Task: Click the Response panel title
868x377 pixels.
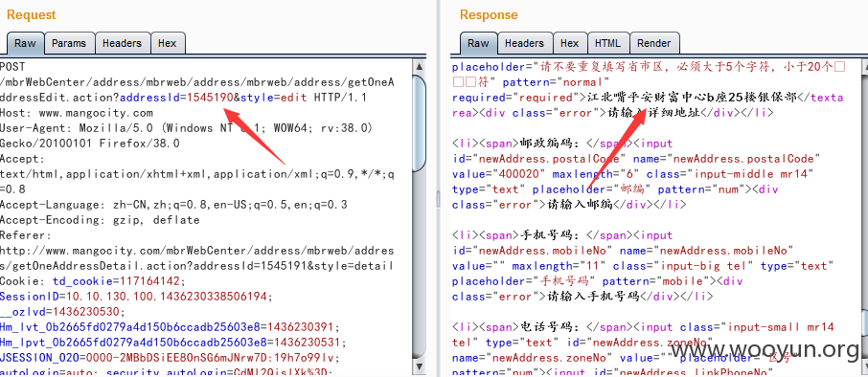Action: (x=489, y=15)
